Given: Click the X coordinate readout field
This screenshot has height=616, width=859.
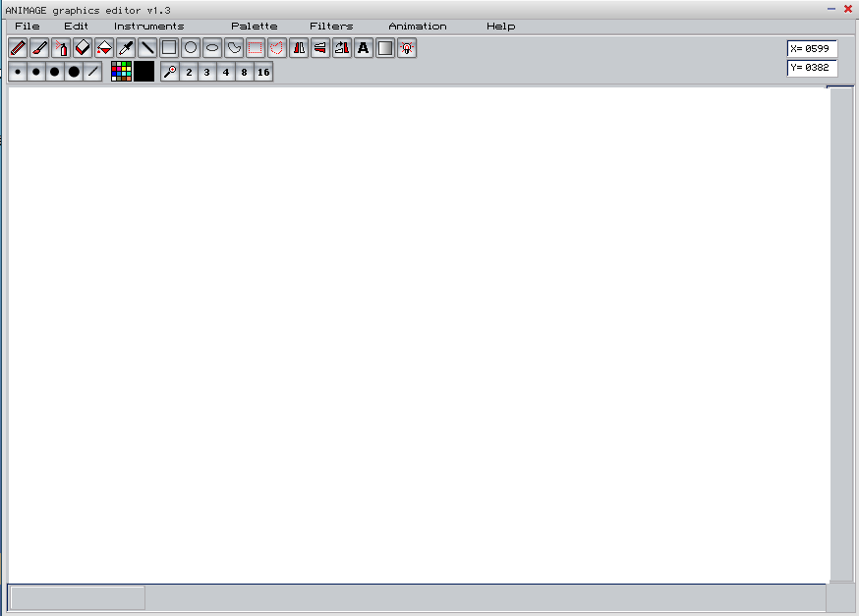Looking at the screenshot, I should [x=812, y=49].
